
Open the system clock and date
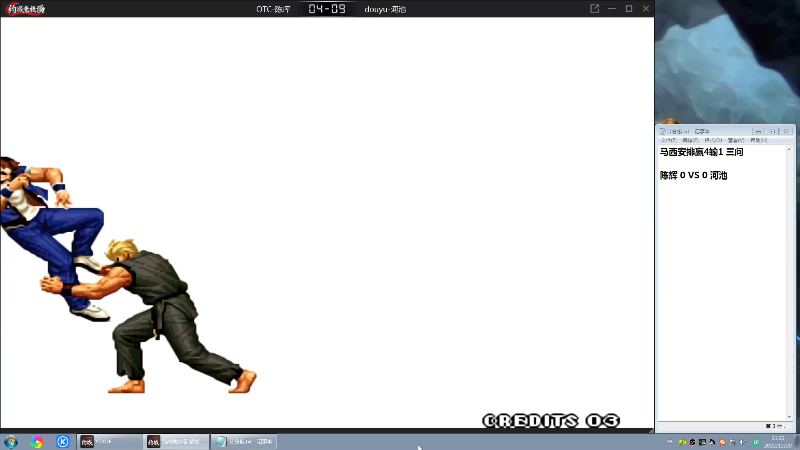click(x=778, y=442)
